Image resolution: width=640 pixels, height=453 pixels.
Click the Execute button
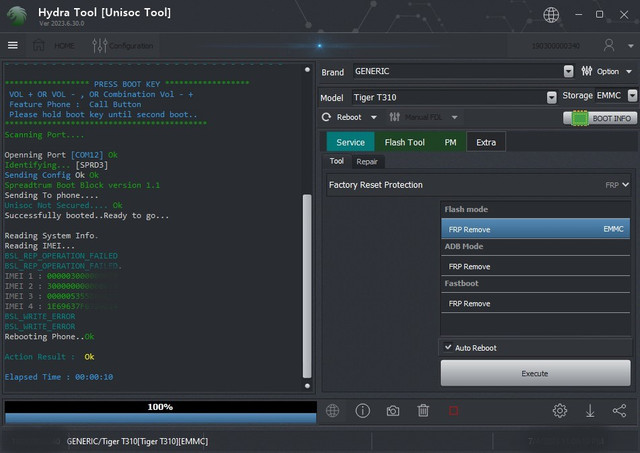click(x=535, y=373)
